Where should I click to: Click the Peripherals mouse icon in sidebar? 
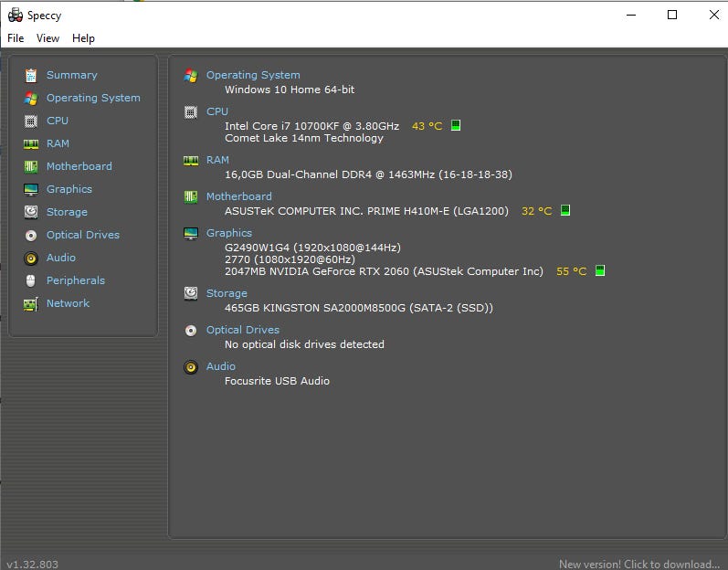pos(31,280)
